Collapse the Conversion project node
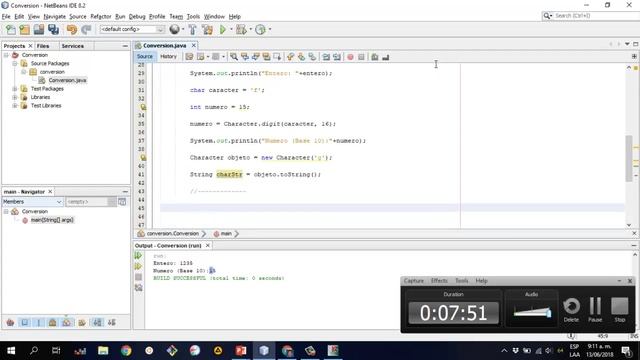The image size is (640, 360). (6, 55)
